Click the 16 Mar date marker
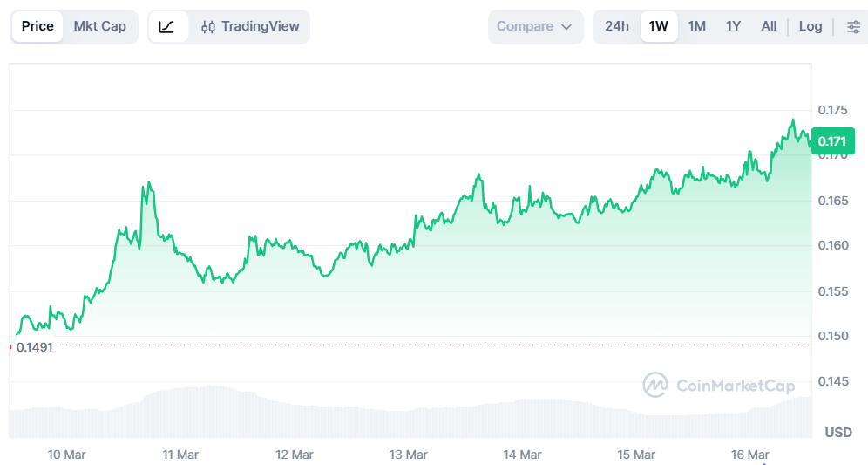 749,455
